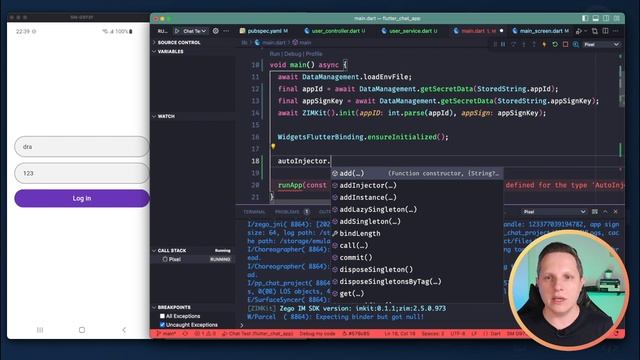Open editor more actions menu

tap(616, 31)
